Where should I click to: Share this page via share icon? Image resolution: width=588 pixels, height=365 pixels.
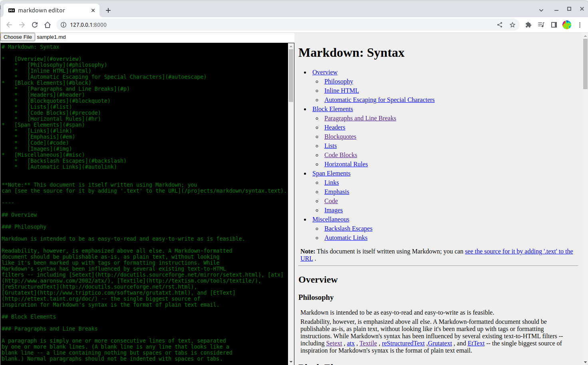pyautogui.click(x=500, y=25)
